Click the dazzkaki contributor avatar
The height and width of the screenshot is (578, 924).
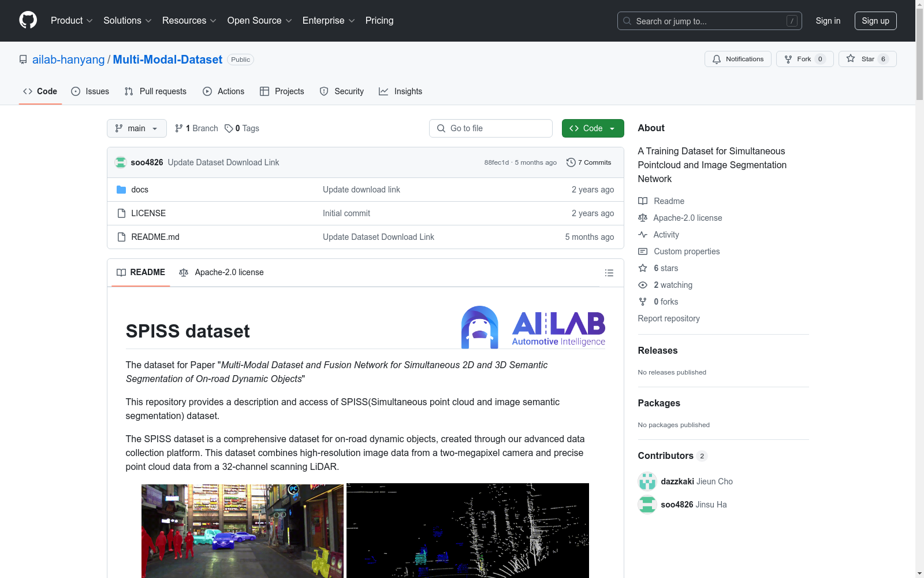(647, 481)
